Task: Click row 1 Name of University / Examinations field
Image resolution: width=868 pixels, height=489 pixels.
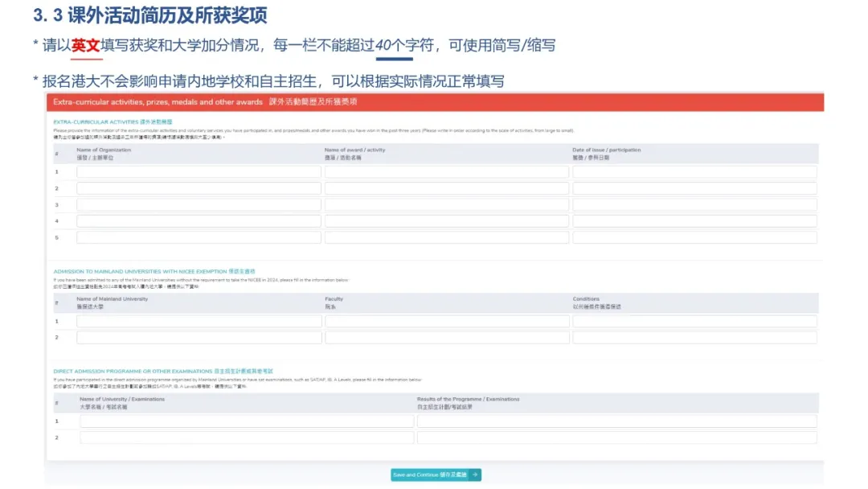Action: 247,421
